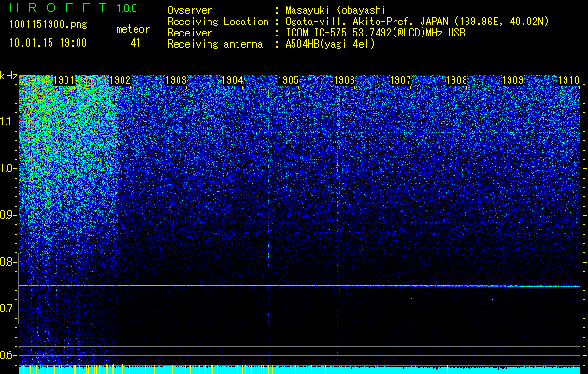This screenshot has height=374, width=588.
Task: Click the 1903 time marker
Action: tap(176, 80)
